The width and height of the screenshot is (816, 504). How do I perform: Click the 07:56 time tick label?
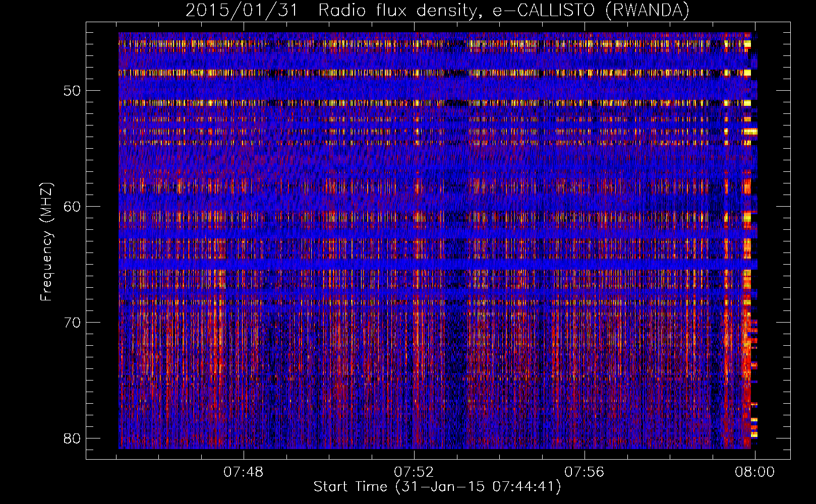click(584, 472)
